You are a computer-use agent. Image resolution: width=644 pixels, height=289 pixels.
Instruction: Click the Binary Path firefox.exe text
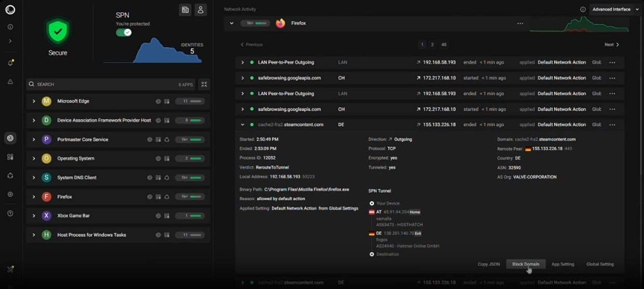306,190
